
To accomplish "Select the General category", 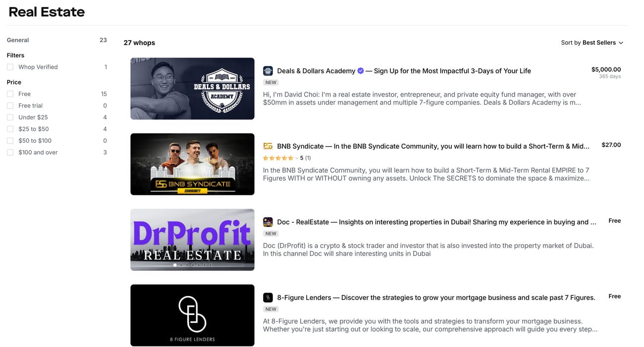I will pyautogui.click(x=18, y=40).
